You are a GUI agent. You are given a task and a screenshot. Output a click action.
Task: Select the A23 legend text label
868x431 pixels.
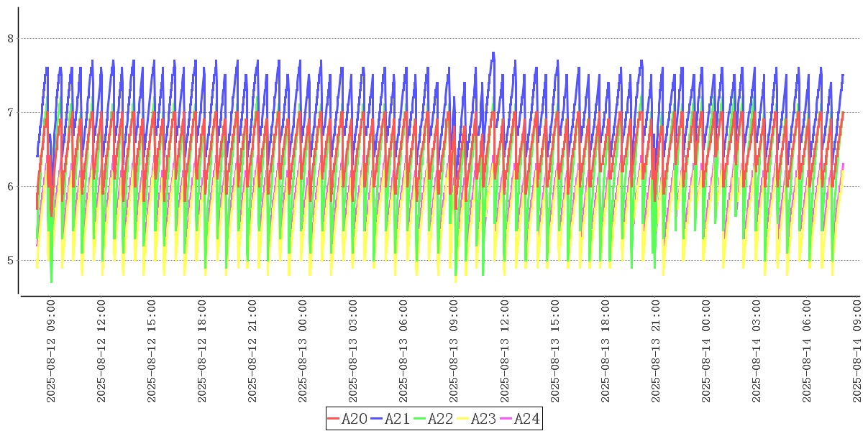click(483, 419)
